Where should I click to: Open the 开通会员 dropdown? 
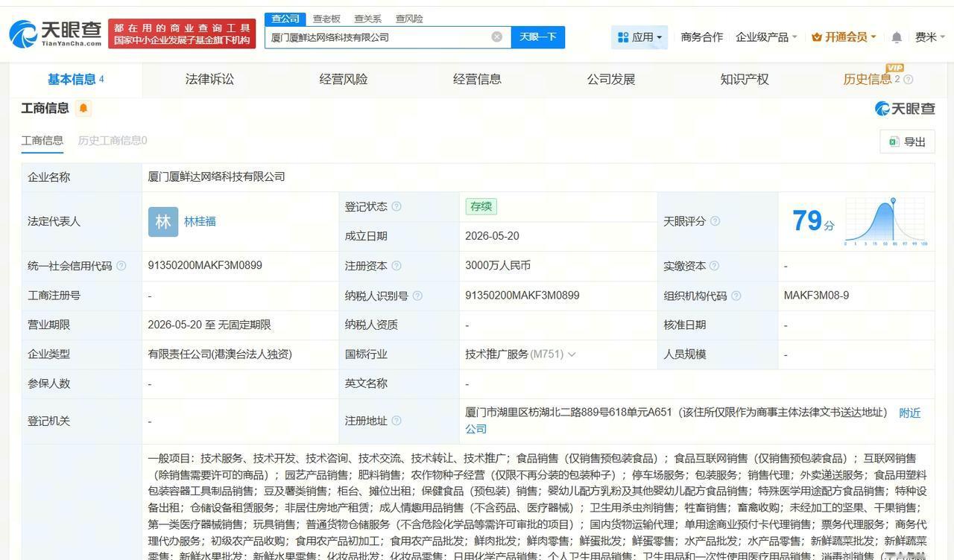pos(844,36)
